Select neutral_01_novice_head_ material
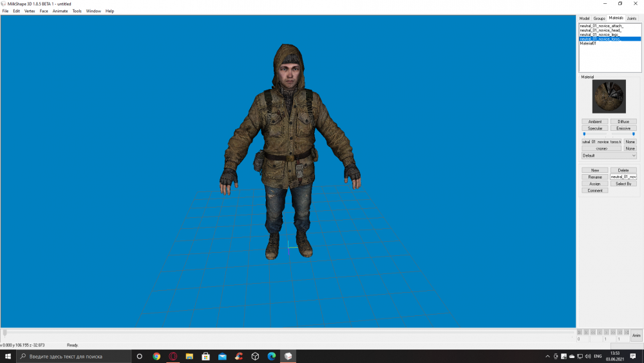 (610, 30)
